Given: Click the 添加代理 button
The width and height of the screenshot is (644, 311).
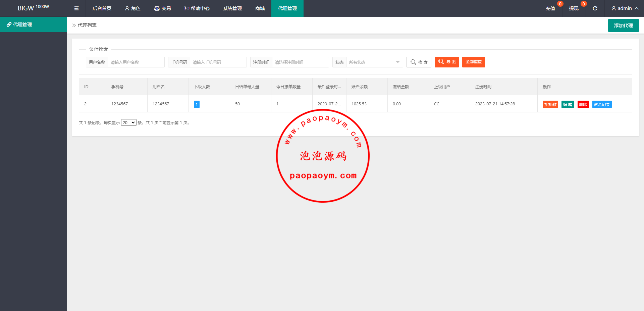Looking at the screenshot, I should click(x=623, y=25).
